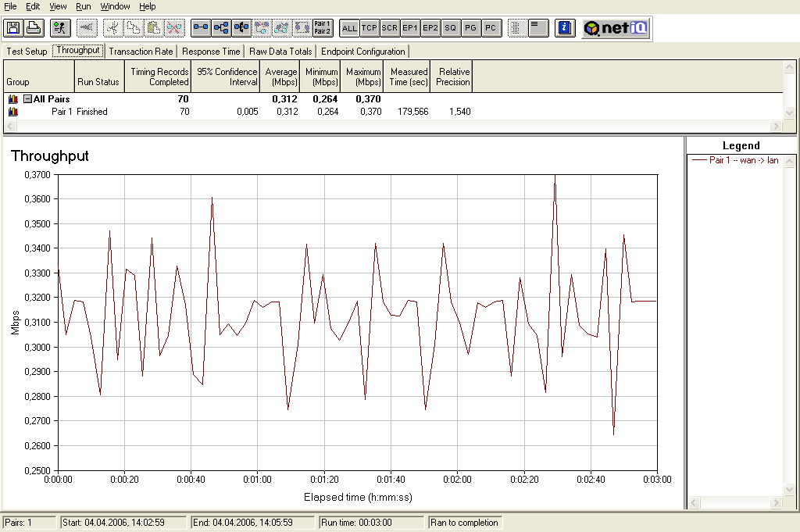800x532 pixels.
Task: Click the Copy pages icon
Action: [x=134, y=27]
